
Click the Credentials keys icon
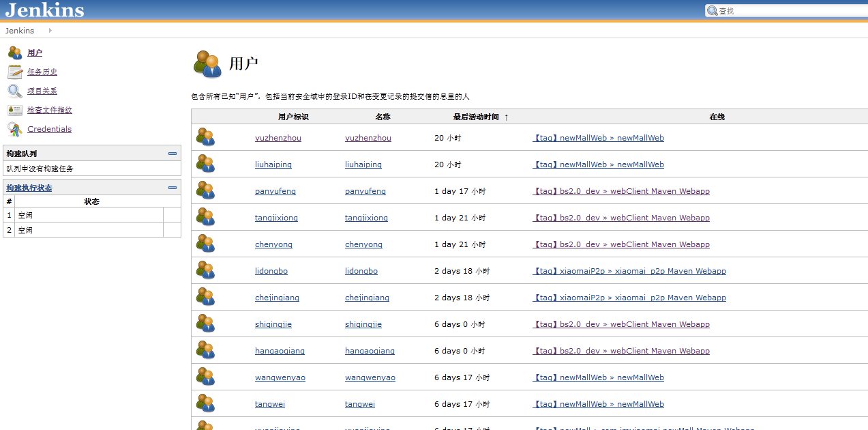click(15, 129)
